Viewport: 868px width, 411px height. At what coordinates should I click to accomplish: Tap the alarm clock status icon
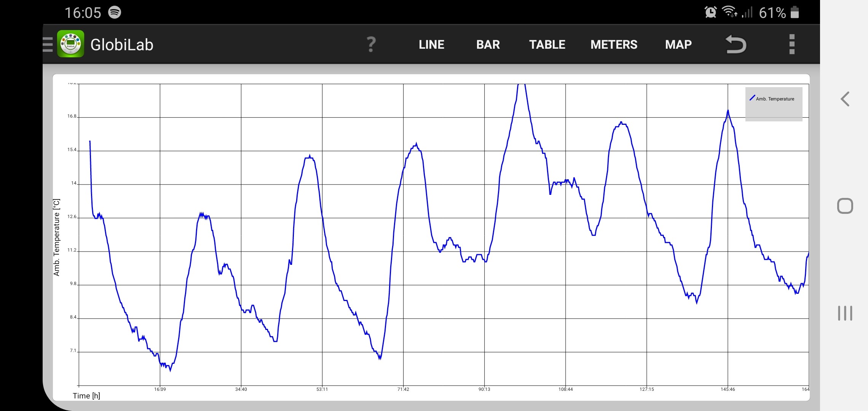[x=710, y=12]
